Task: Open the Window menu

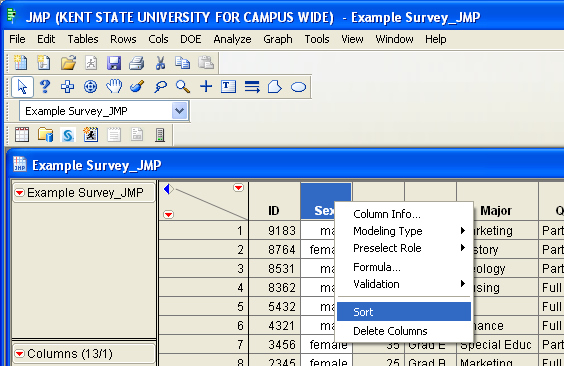Action: 394,39
